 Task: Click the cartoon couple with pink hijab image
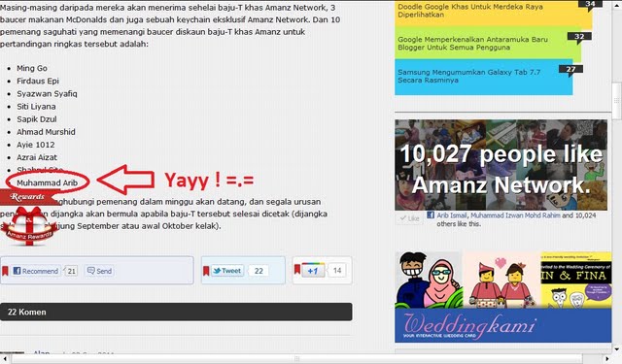[x=429, y=280]
